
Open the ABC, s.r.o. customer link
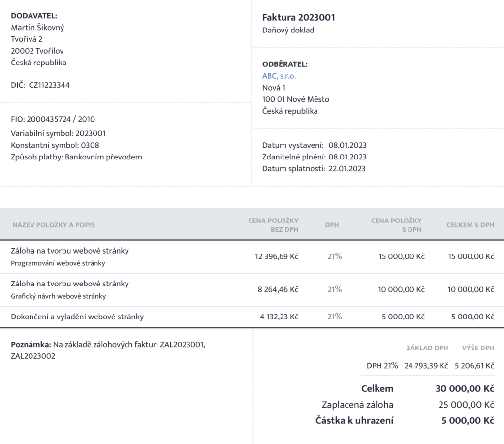[x=279, y=76]
